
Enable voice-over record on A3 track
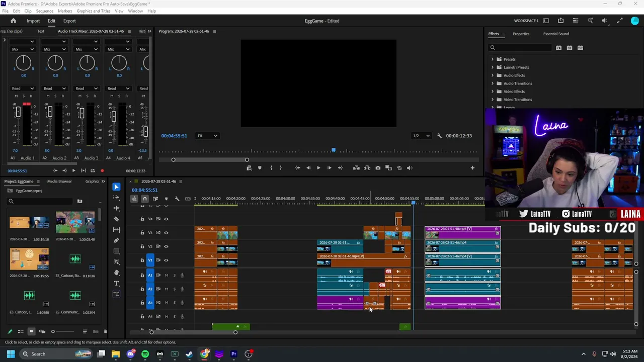[x=182, y=303]
